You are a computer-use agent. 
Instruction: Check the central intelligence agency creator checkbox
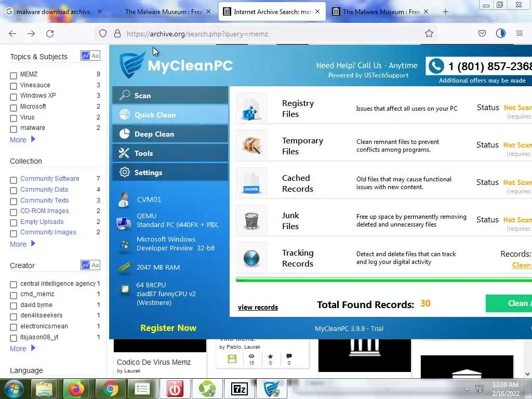pyautogui.click(x=14, y=284)
